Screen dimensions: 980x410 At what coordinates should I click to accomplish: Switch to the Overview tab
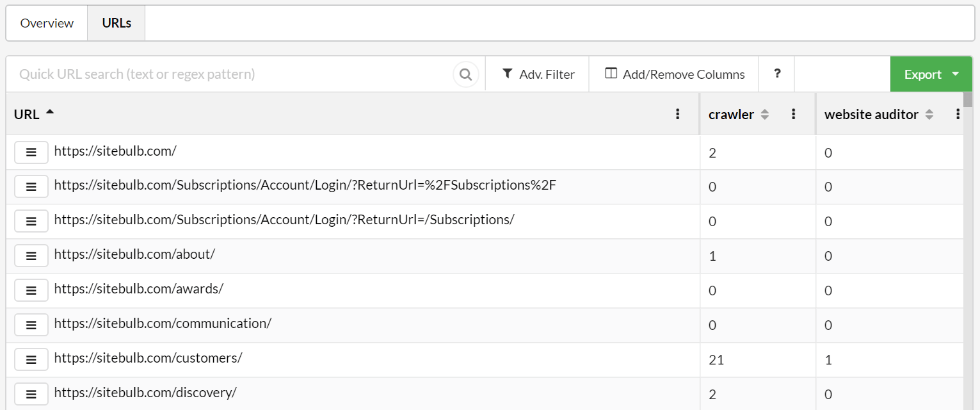coord(47,23)
